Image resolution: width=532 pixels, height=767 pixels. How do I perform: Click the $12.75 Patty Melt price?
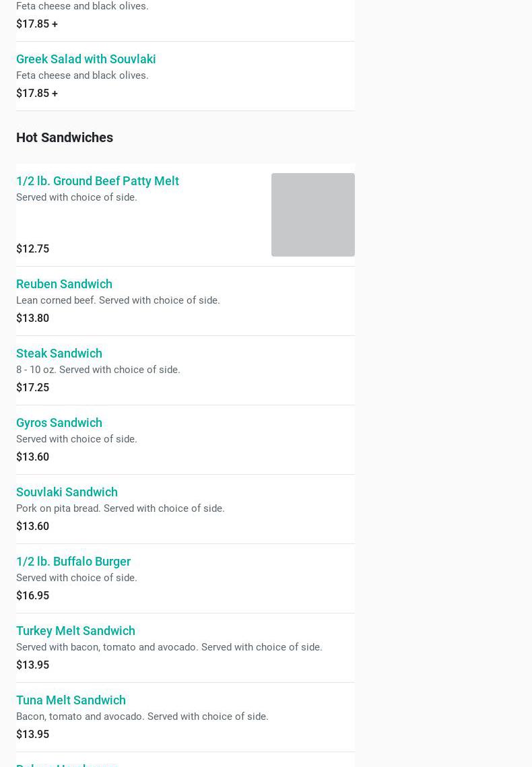click(32, 249)
